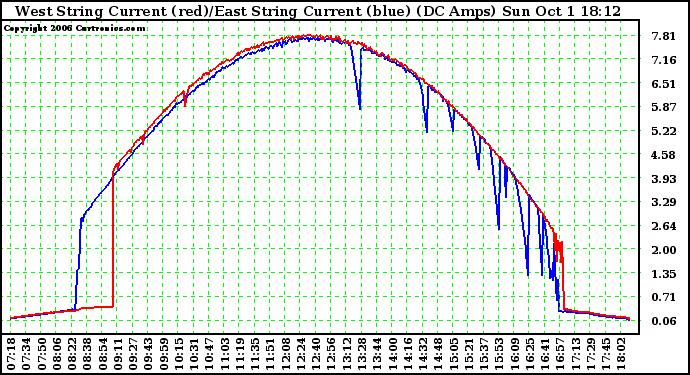Click the 10:15 time label
The image size is (690, 375).
[x=179, y=354]
